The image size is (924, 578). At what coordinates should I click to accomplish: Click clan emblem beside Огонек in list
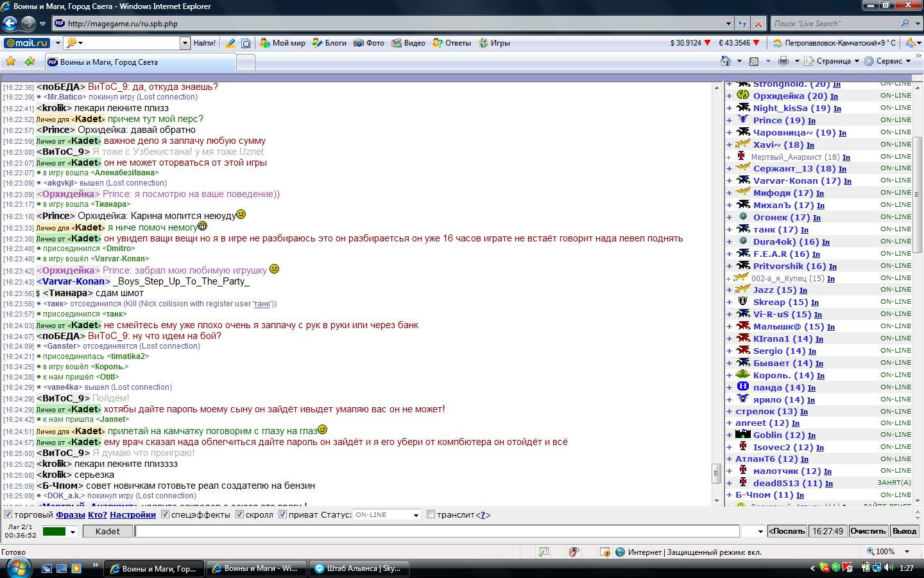click(x=743, y=217)
